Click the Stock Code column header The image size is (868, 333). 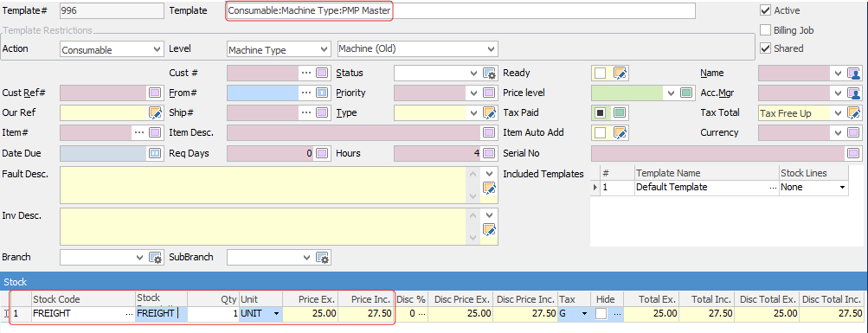[x=84, y=299]
